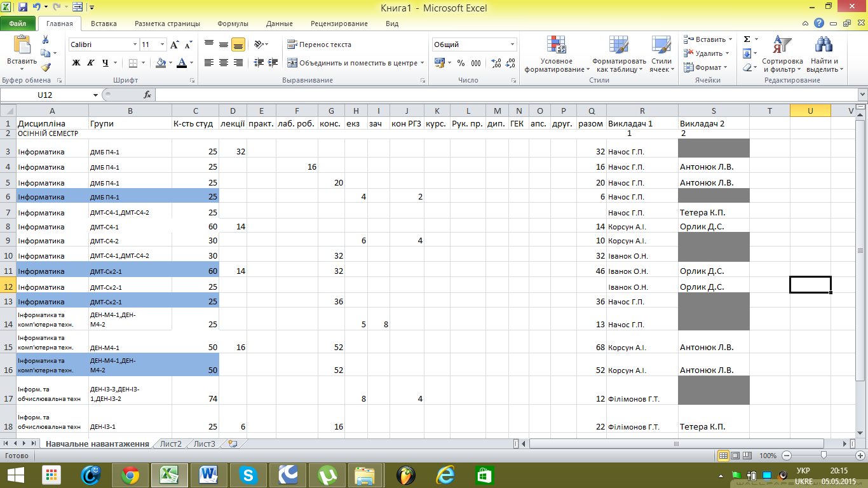Viewport: 868px width, 488px height.
Task: Open Internet Explorer from the taskbar
Action: tap(445, 475)
